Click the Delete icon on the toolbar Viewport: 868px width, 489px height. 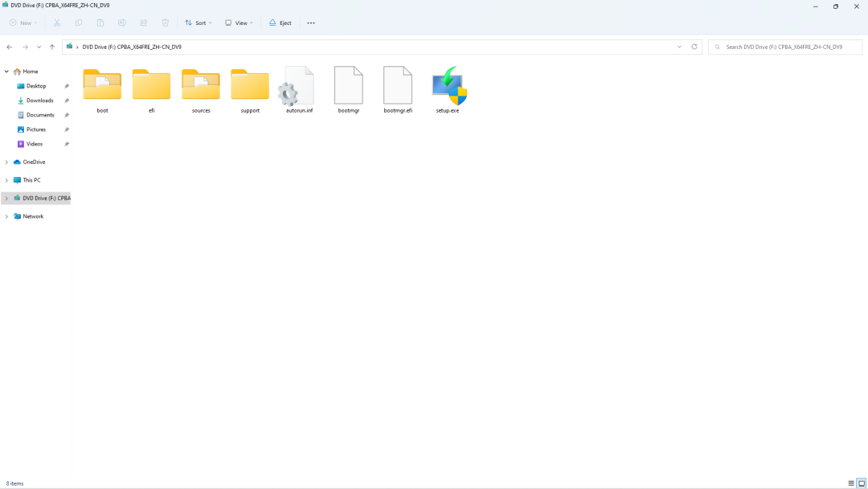165,23
